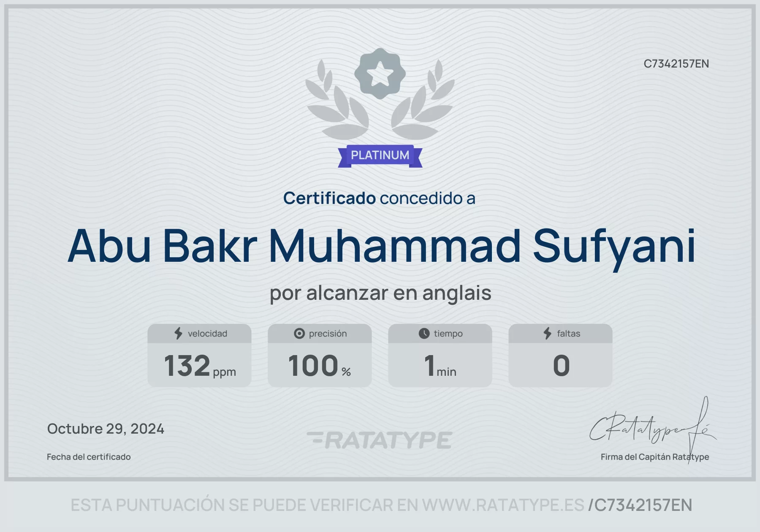Viewport: 760px width, 532px height.
Task: Click the text 'por alcanzar en anglais'
Action: [380, 293]
